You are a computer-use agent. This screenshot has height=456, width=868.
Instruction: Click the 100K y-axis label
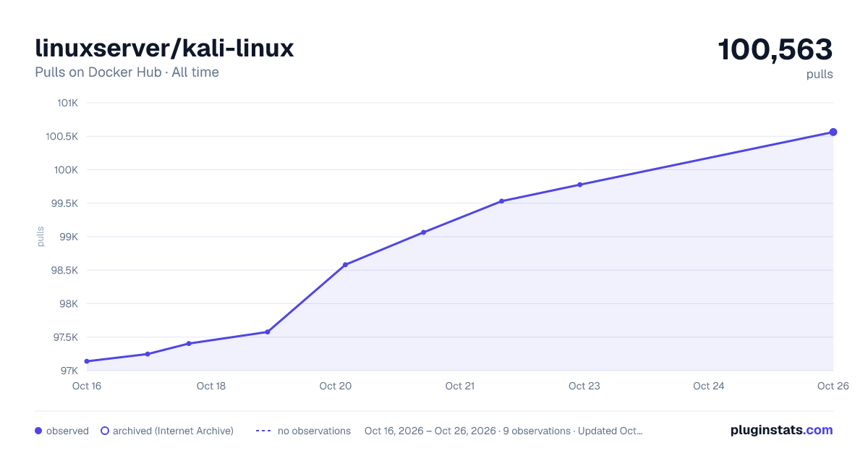[x=67, y=170]
